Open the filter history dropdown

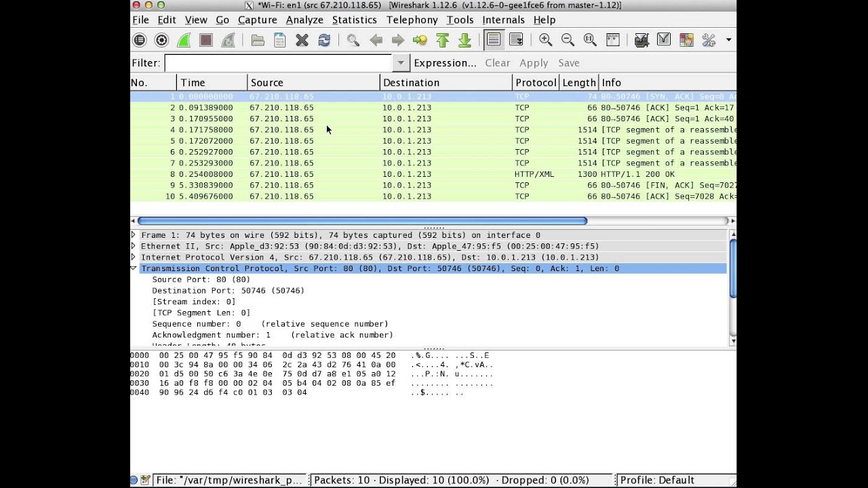pos(401,63)
